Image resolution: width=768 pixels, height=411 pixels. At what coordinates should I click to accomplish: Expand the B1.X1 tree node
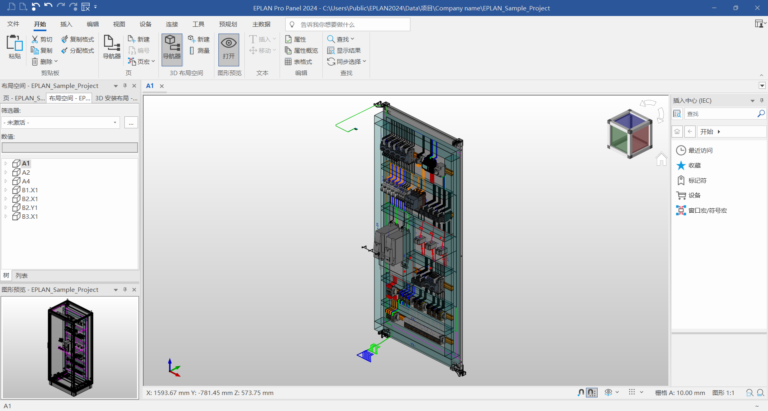point(5,190)
